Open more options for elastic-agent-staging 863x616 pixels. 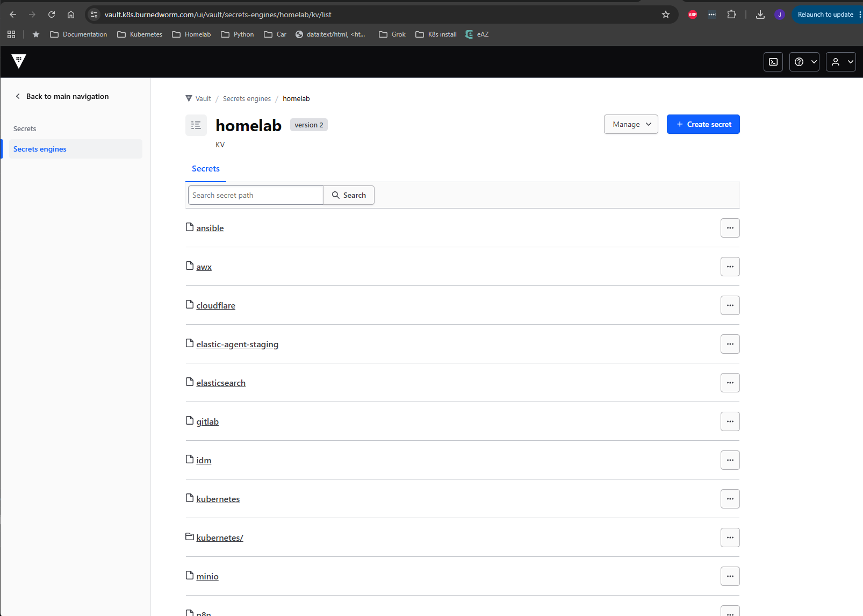click(x=730, y=344)
